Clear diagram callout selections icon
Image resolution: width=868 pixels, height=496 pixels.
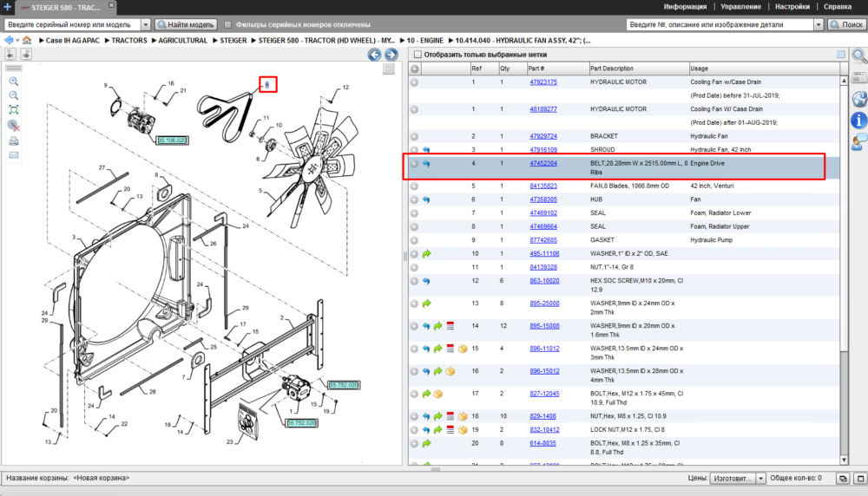[x=14, y=126]
